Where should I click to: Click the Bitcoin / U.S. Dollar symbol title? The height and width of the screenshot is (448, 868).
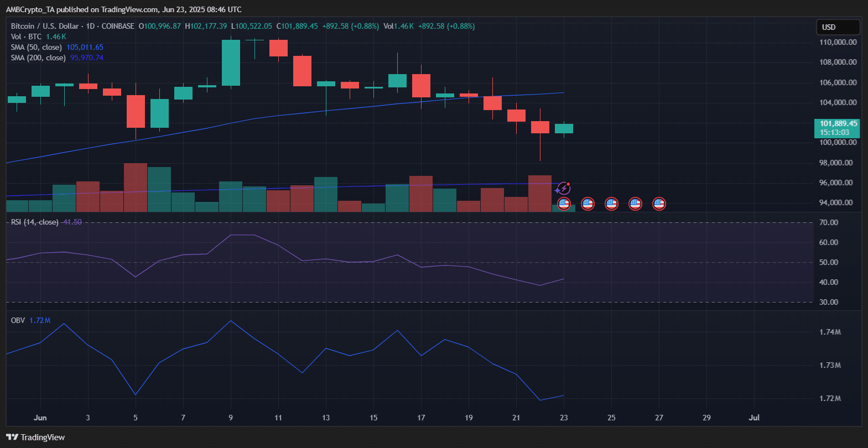(x=45, y=27)
